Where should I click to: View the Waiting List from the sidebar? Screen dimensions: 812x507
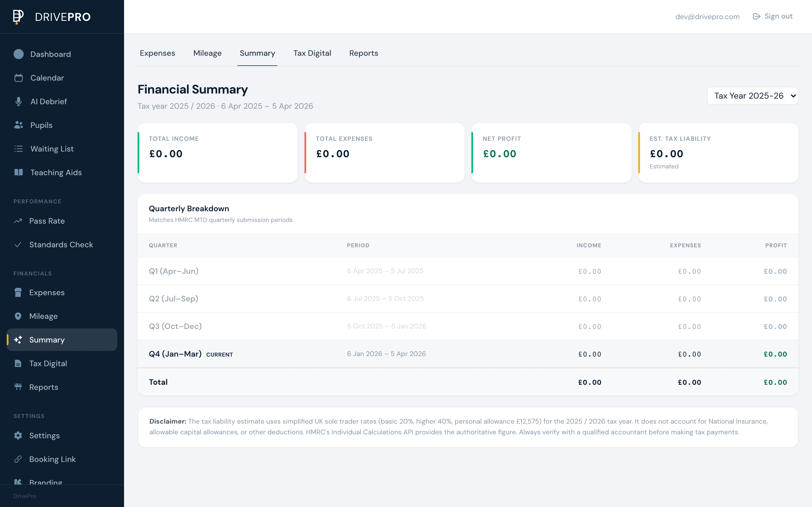[x=52, y=148]
